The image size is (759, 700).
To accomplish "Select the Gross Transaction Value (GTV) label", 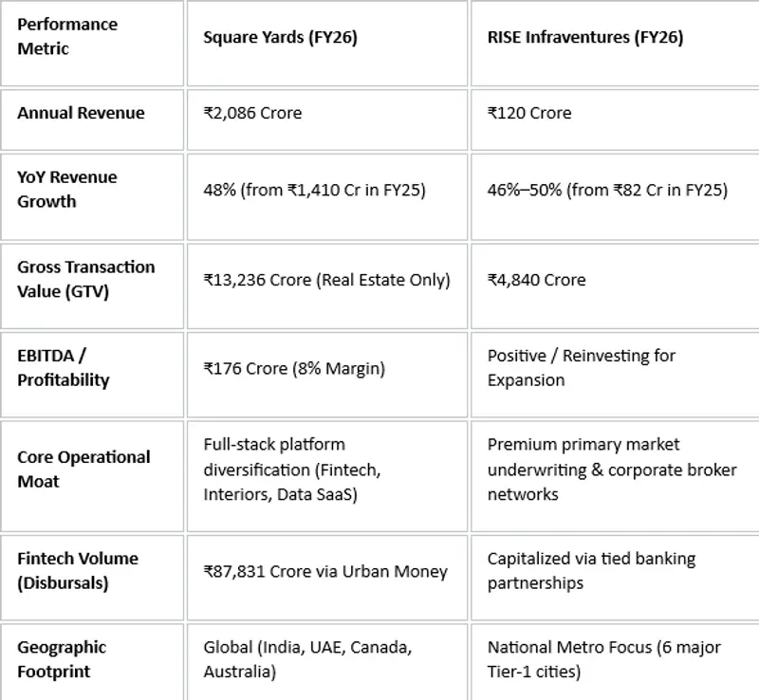I will (x=92, y=286).
